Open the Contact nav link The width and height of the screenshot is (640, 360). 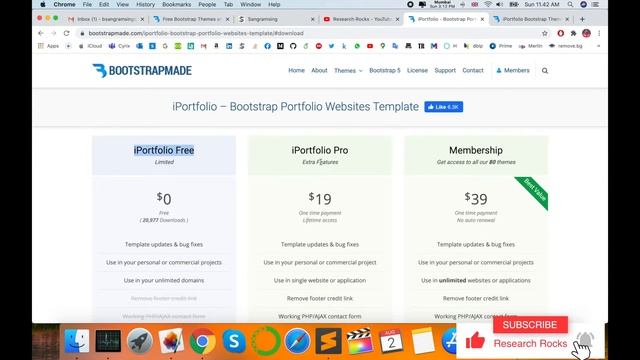pyautogui.click(x=473, y=71)
